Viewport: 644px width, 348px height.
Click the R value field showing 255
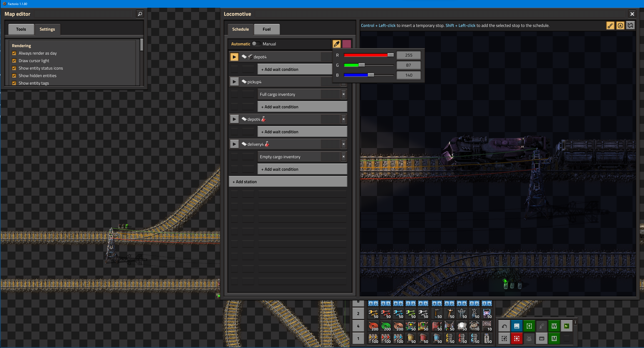point(409,55)
